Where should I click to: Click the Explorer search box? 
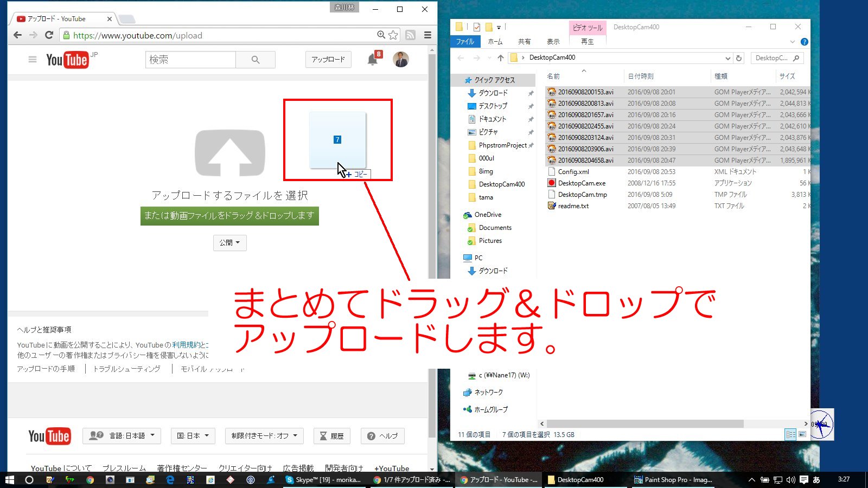point(777,58)
